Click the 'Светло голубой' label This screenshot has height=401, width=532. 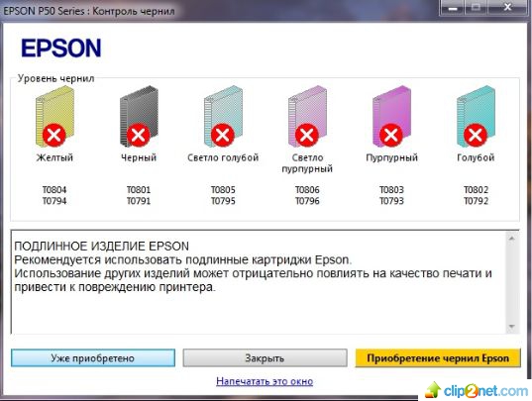point(223,157)
